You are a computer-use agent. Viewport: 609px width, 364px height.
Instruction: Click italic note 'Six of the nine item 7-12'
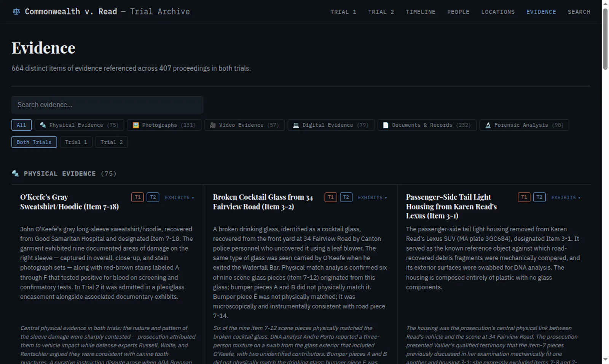tap(300, 345)
